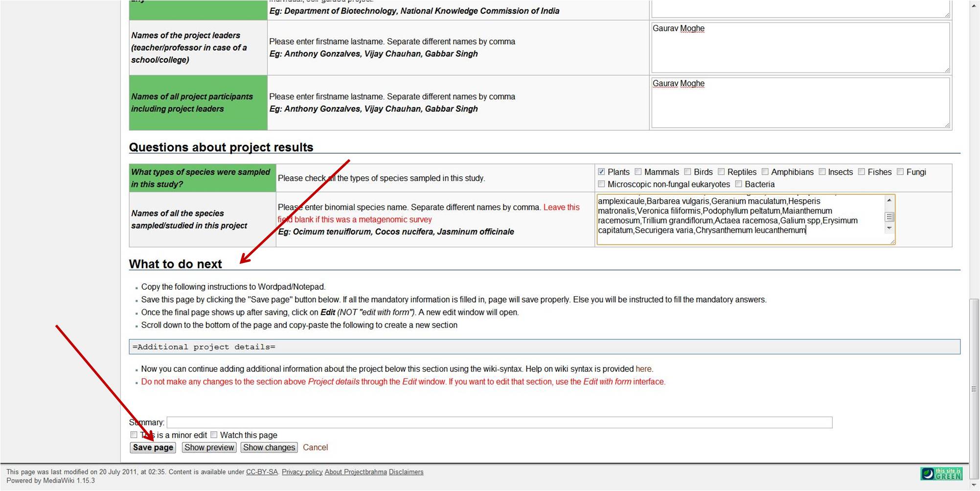Check the Mammals checkbox

638,172
